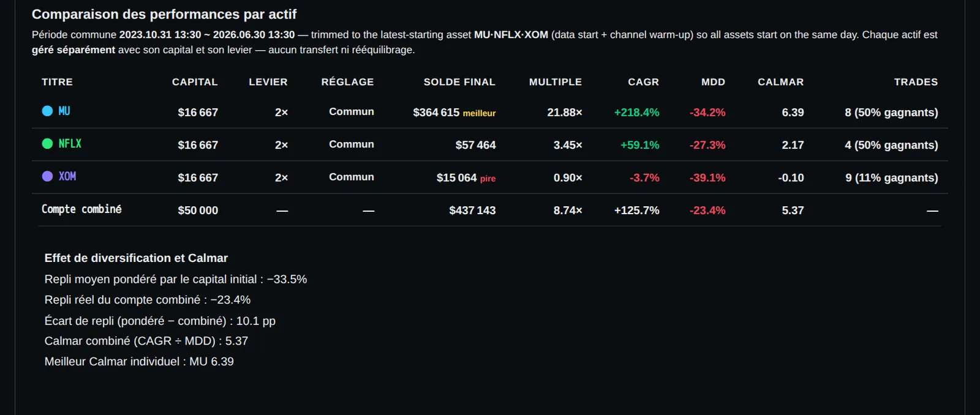Click NFLX Commun setting cell
The width and height of the screenshot is (980, 415).
coord(351,144)
